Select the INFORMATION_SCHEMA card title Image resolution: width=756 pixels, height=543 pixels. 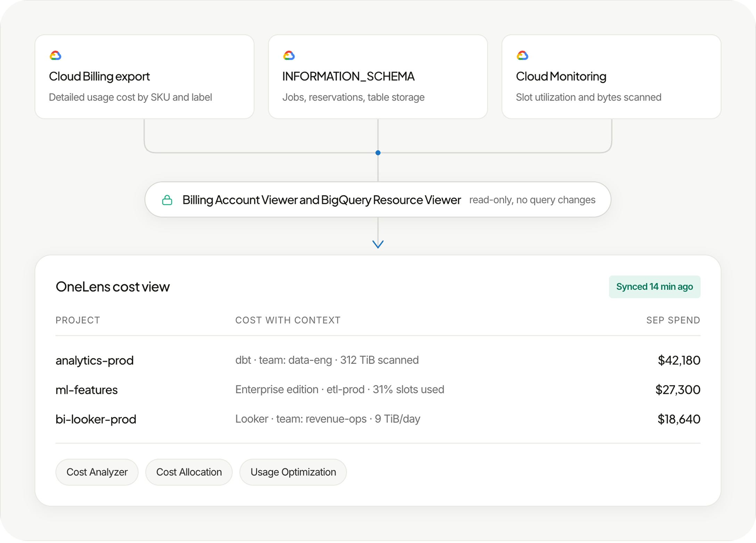coord(348,76)
